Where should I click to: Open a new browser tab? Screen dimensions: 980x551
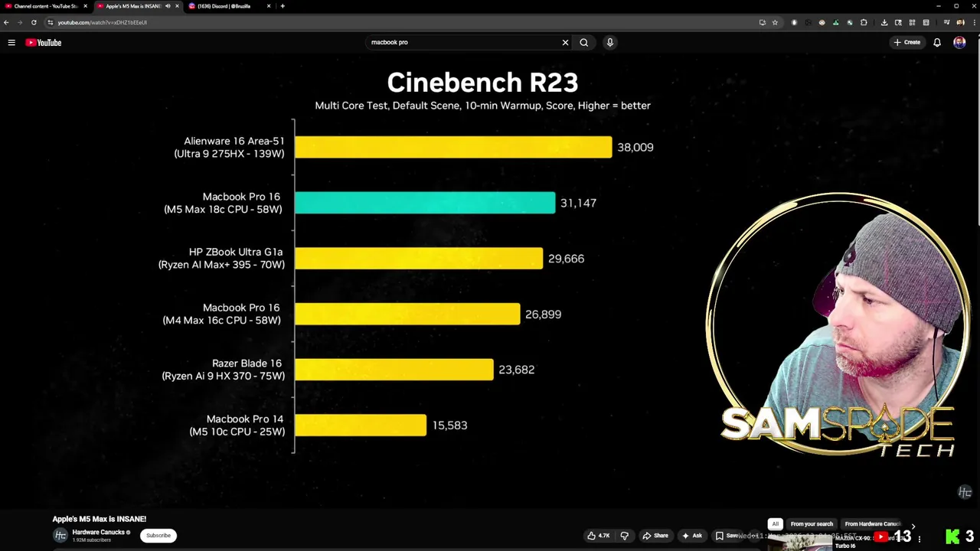click(x=283, y=6)
